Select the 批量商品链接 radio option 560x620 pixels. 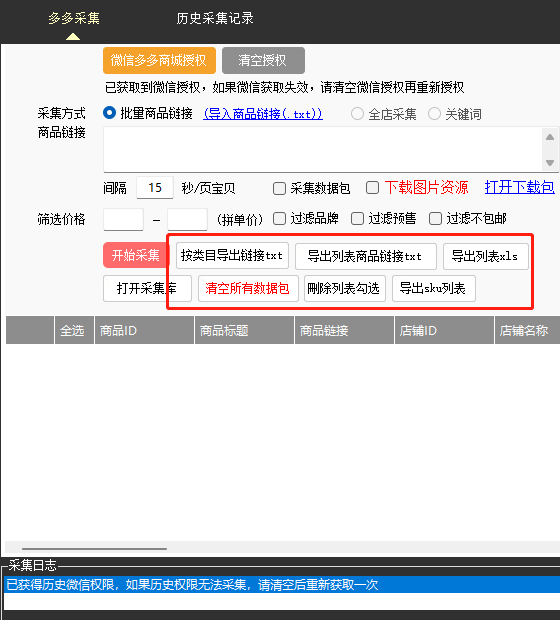(x=109, y=113)
